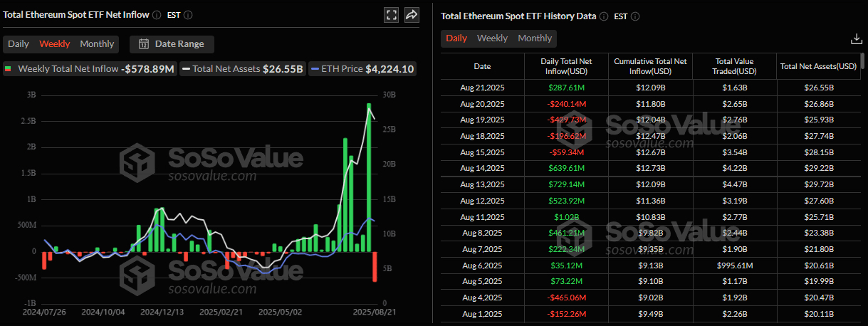Click the calendar icon in Date Range
The width and height of the screenshot is (868, 326).
coord(144,44)
